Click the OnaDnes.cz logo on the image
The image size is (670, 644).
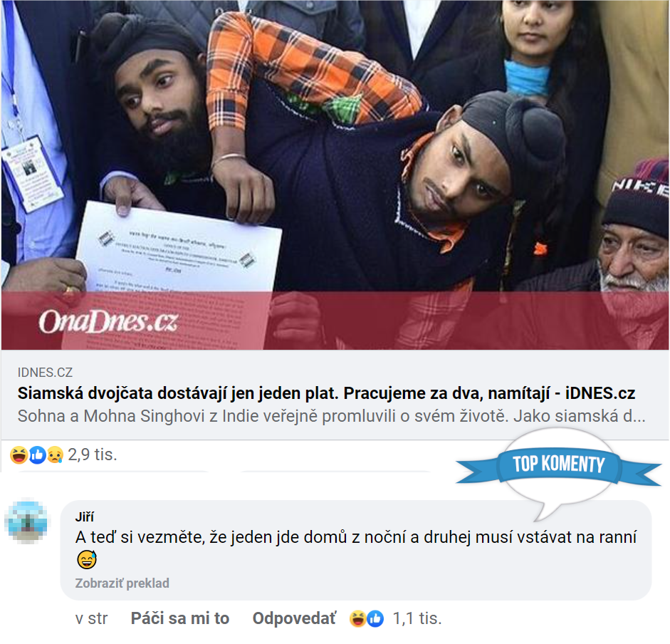[x=108, y=321]
